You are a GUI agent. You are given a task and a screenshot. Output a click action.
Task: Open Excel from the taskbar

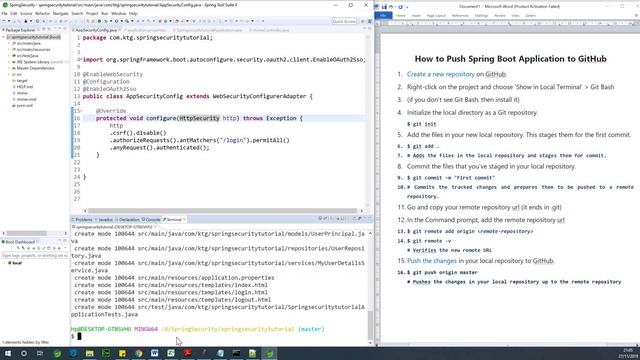[x=171, y=353]
